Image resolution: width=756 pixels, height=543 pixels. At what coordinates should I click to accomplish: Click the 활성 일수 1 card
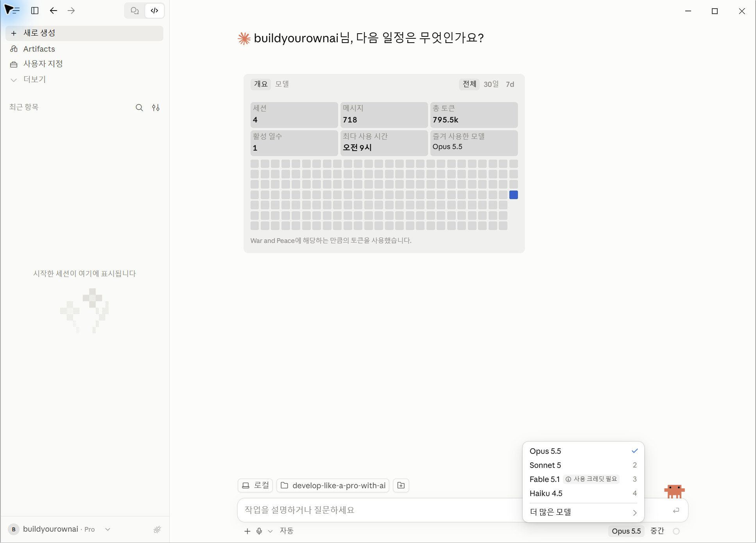[294, 143]
